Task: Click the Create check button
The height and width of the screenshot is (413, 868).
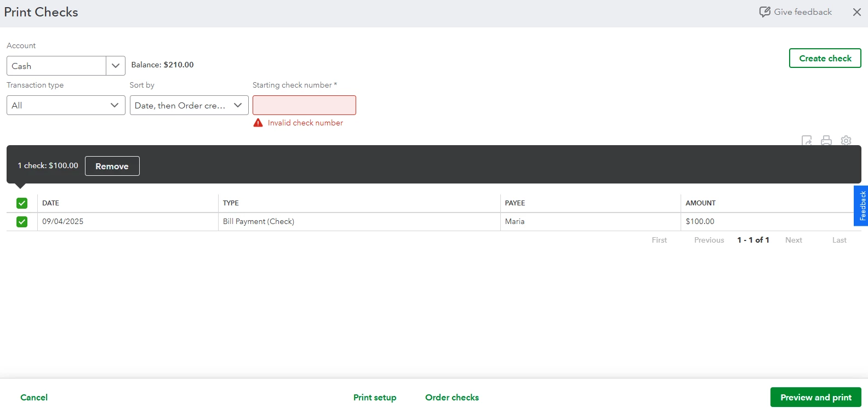Action: [x=825, y=58]
